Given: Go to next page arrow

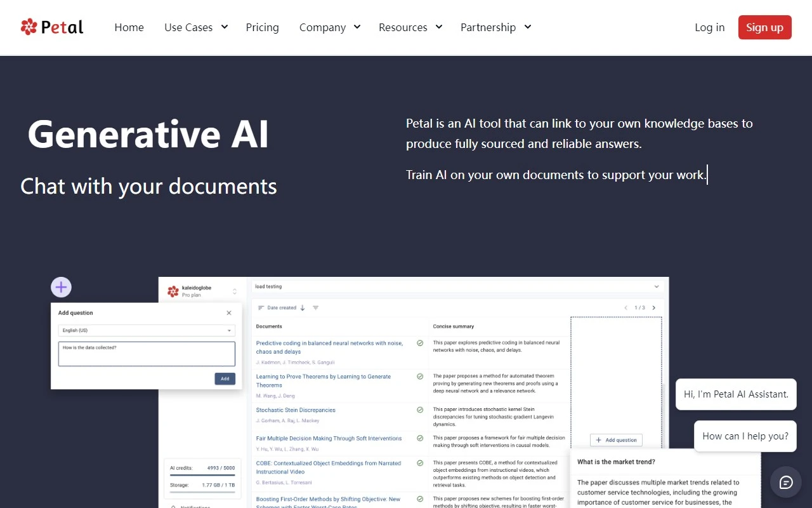Looking at the screenshot, I should point(654,307).
